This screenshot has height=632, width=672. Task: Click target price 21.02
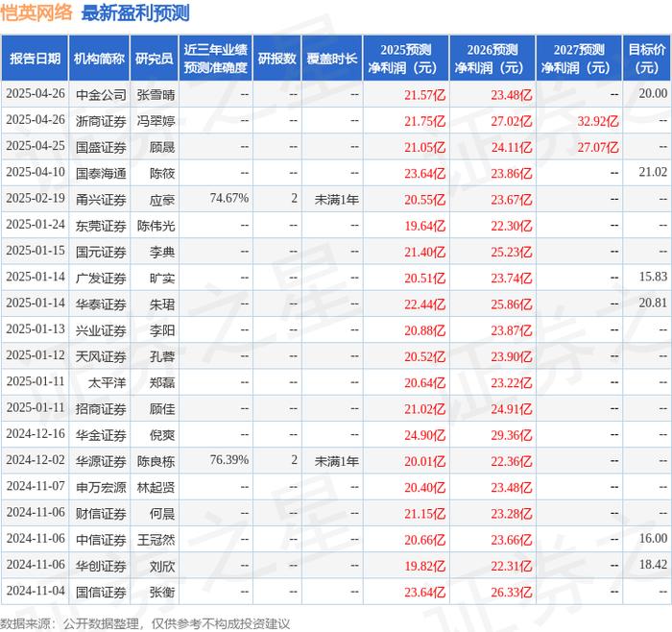(x=653, y=172)
